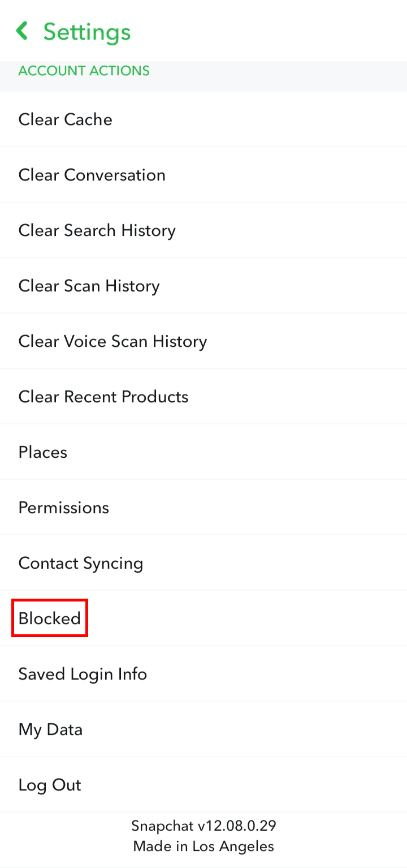
Task: Tap Log Out
Action: (x=50, y=785)
